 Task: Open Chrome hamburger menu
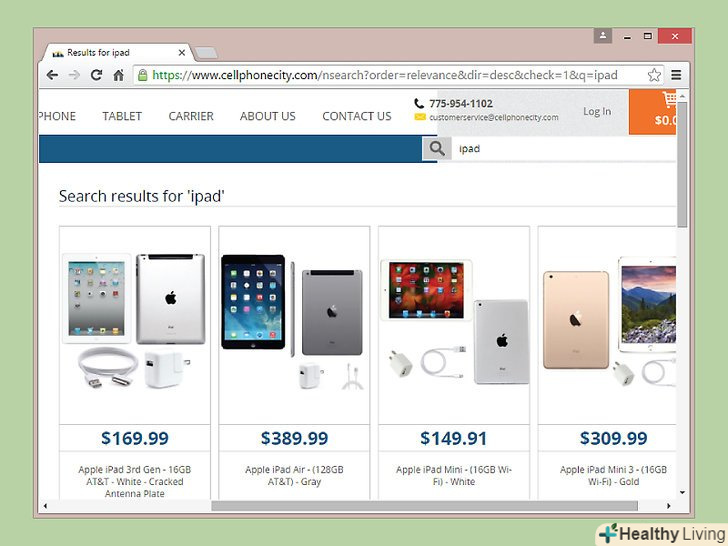click(676, 75)
